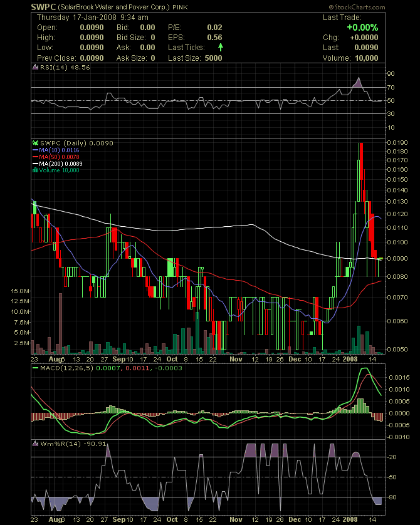Screen dimensions: 420x525
Task: Click the EPS value 0.56
Action: pos(216,38)
